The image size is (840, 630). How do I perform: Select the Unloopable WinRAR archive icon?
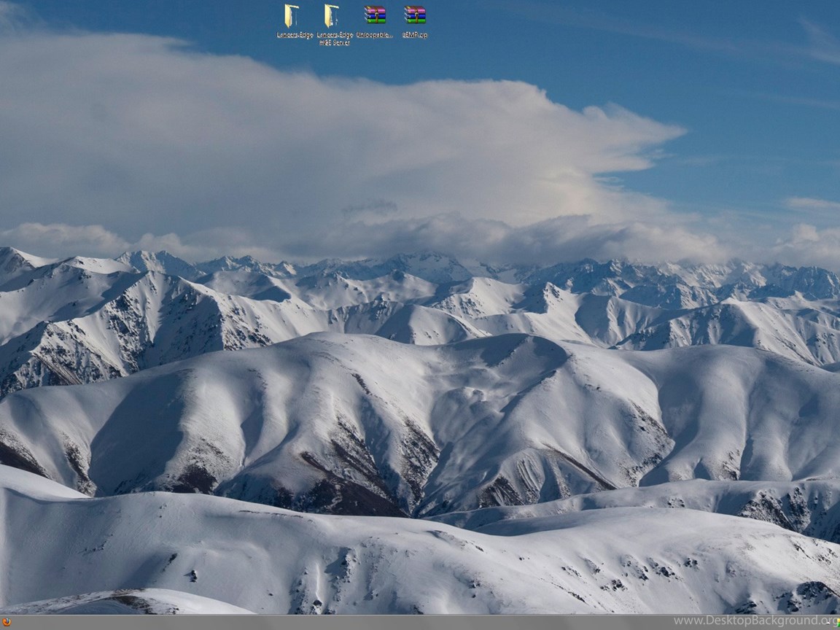[375, 15]
